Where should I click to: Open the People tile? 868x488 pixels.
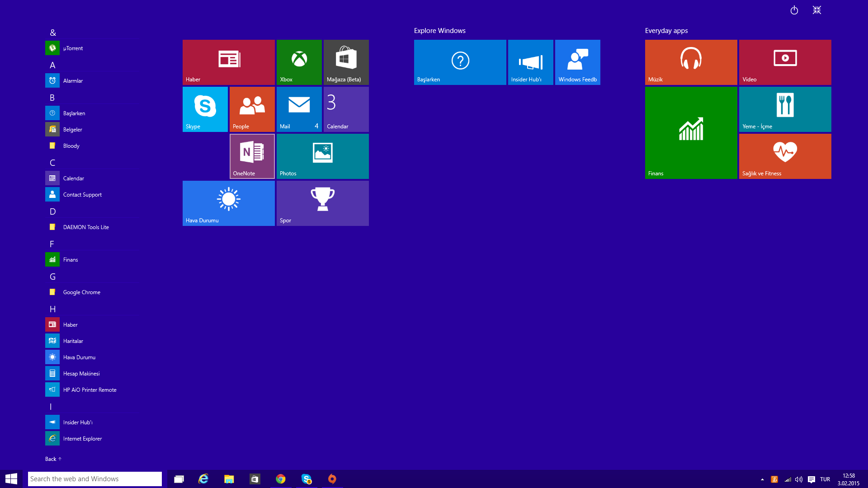[252, 109]
